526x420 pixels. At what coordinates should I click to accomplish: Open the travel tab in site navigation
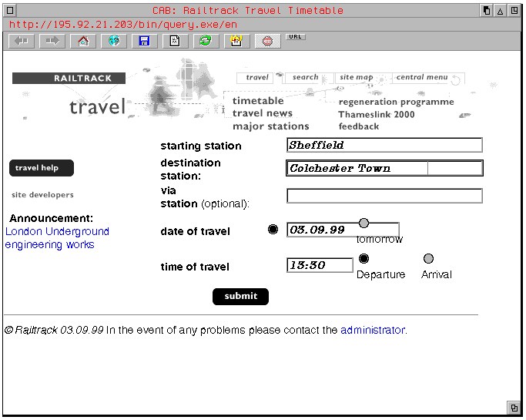click(x=255, y=78)
